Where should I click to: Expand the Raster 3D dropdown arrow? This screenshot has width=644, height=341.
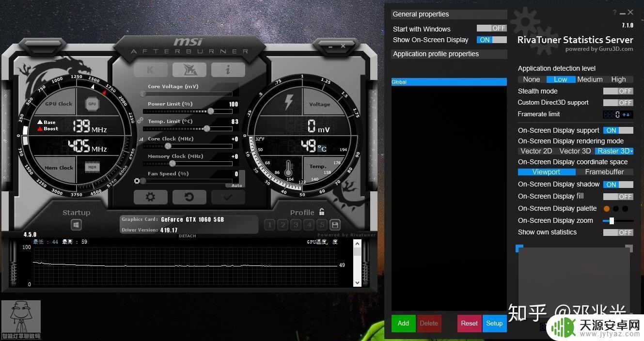click(x=631, y=151)
